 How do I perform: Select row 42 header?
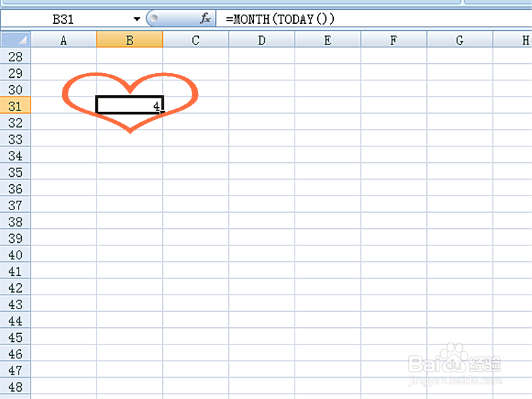click(x=15, y=287)
